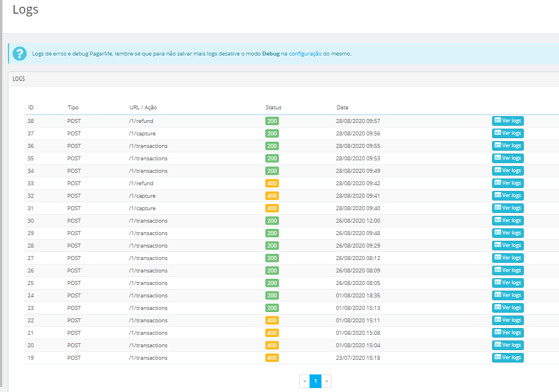Click the previous page « arrow
Viewport: 559px width, 392px height.
click(x=305, y=381)
